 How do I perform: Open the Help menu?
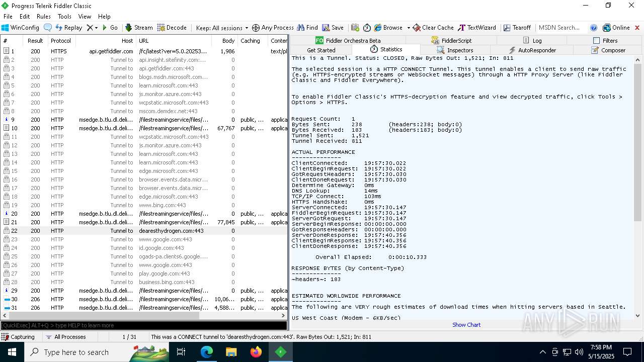coord(104,17)
